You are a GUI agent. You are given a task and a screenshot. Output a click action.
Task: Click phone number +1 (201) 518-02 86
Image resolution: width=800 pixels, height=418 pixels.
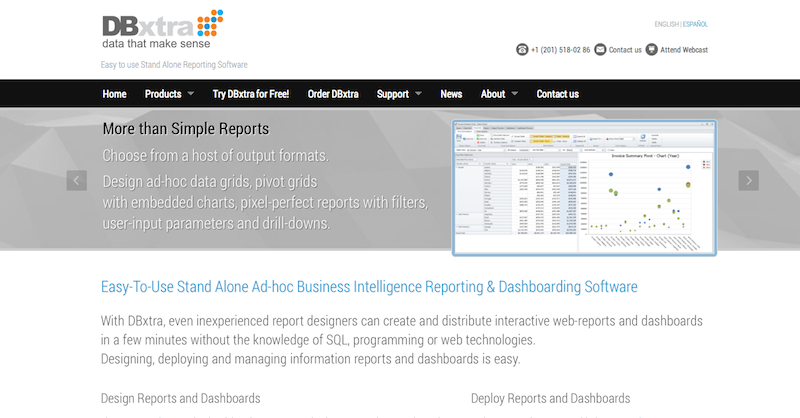point(560,50)
